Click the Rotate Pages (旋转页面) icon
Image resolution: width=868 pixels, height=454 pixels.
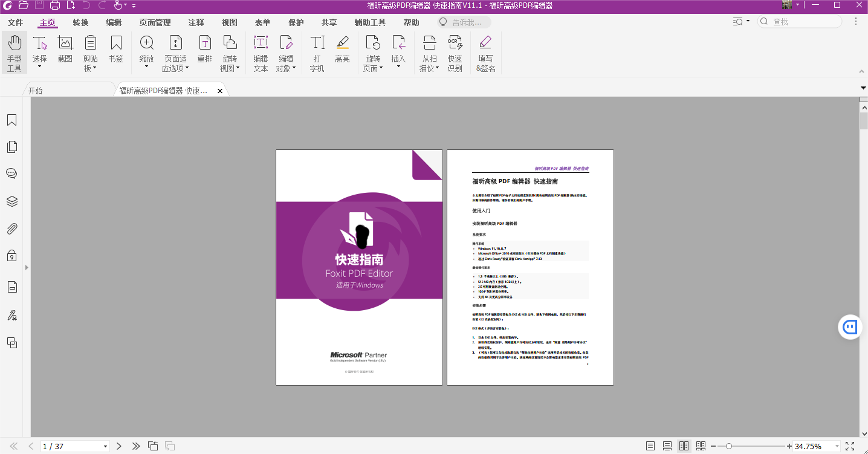pyautogui.click(x=373, y=43)
